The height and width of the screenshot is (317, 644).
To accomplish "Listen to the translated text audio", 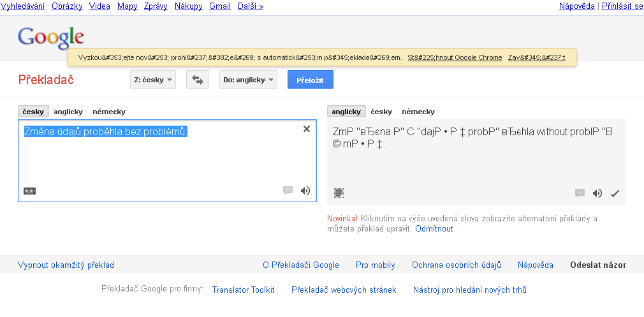I will (x=597, y=193).
